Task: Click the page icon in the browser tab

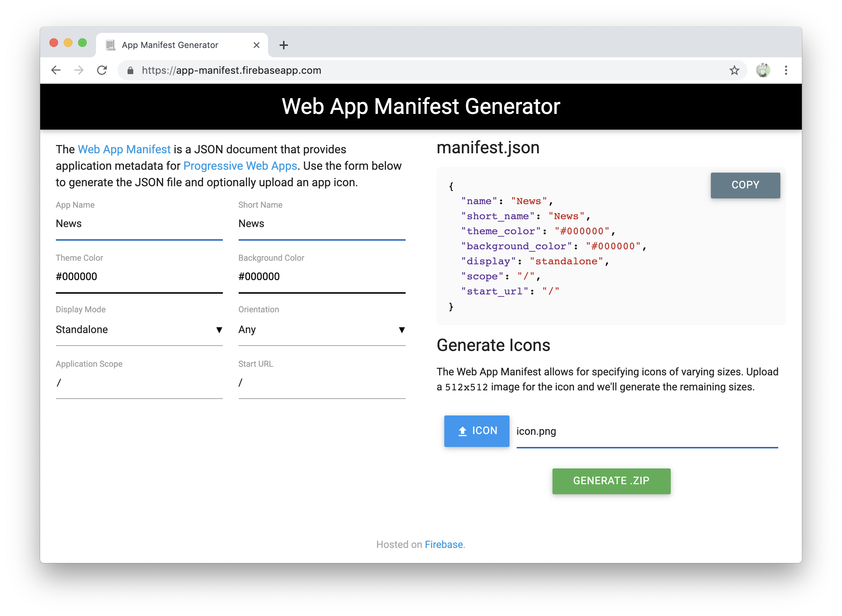Action: [x=110, y=44]
